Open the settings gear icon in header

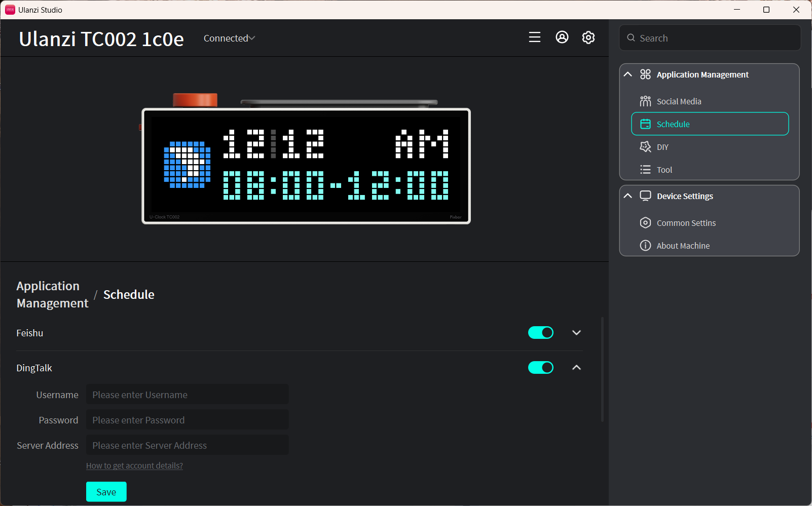click(x=588, y=37)
